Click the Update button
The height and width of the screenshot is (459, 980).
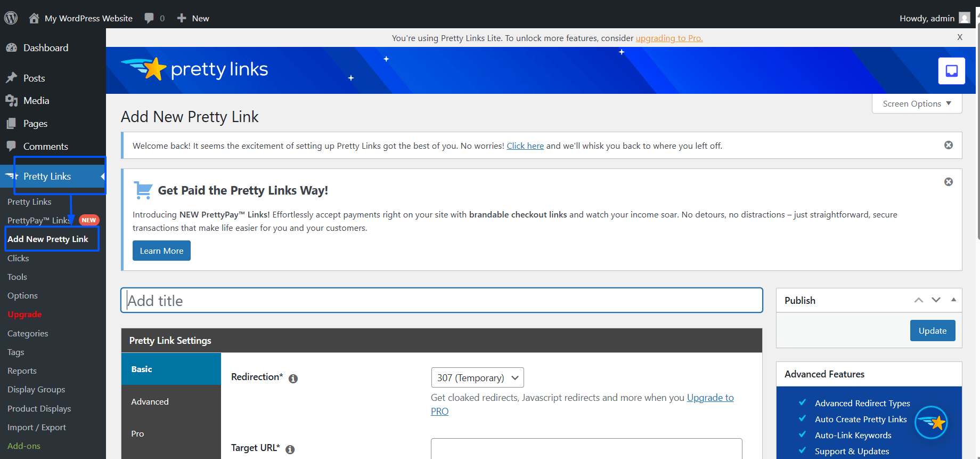[x=933, y=331]
